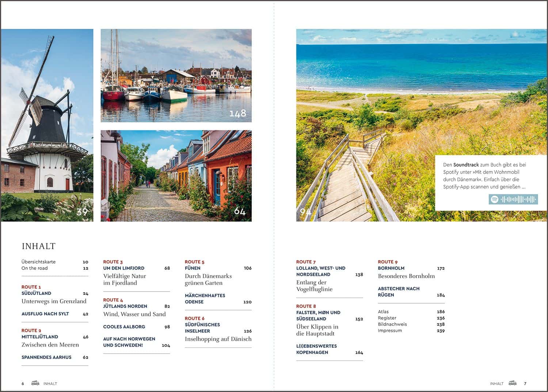Click page number 239 beside Impressum
Viewport: 548px width, 392px height.
(x=441, y=331)
